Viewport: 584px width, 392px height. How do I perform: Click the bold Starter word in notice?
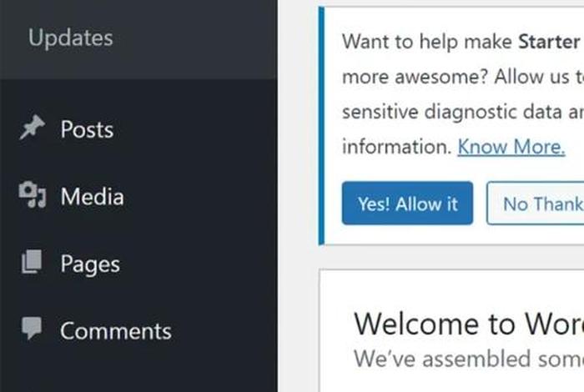(549, 42)
